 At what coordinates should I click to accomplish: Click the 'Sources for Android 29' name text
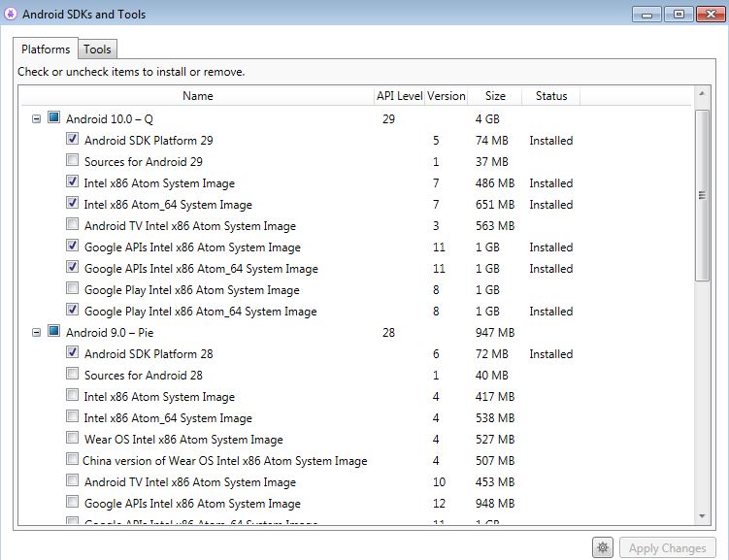point(144,162)
